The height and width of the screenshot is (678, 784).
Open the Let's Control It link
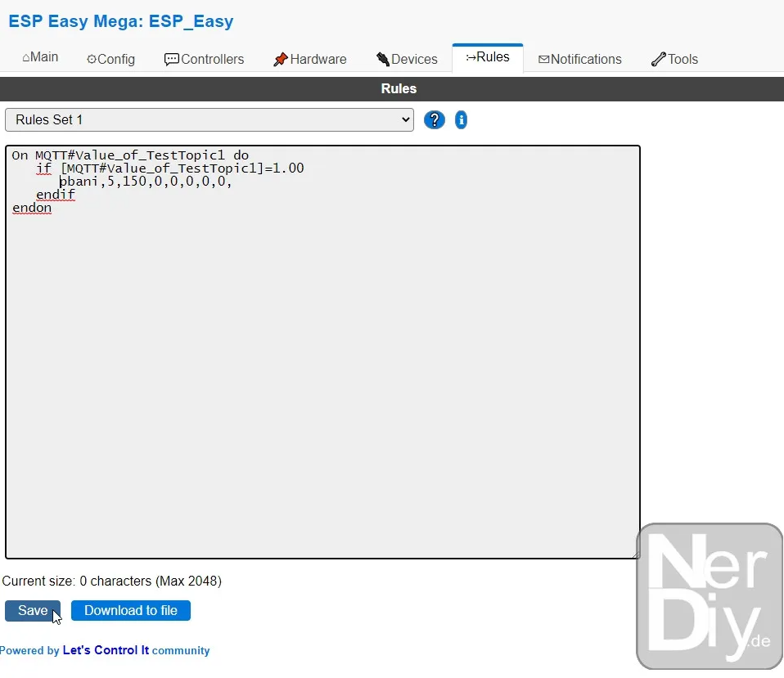pyautogui.click(x=106, y=650)
